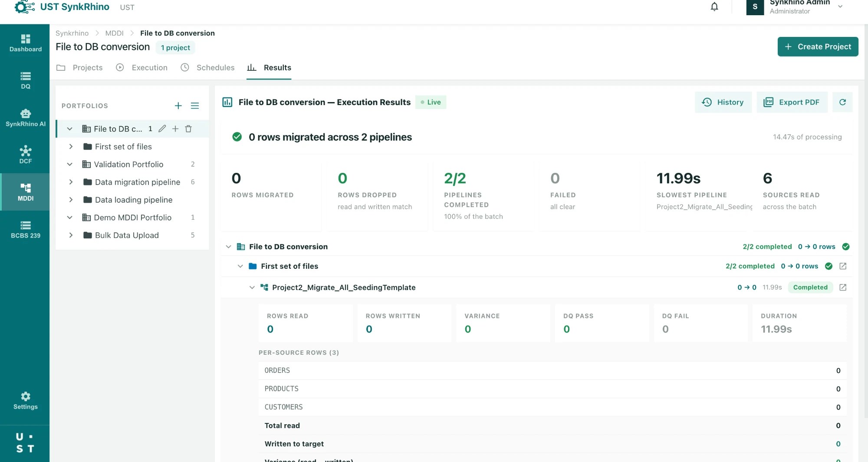Open the portfolios list menu icon
Viewport: 868px width, 462px height.
coord(195,106)
